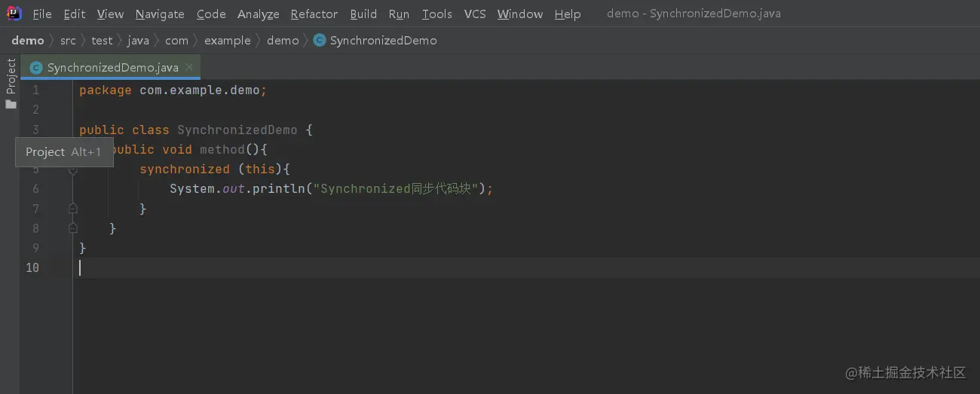980x394 pixels.
Task: Open the Code menu
Action: 211,14
